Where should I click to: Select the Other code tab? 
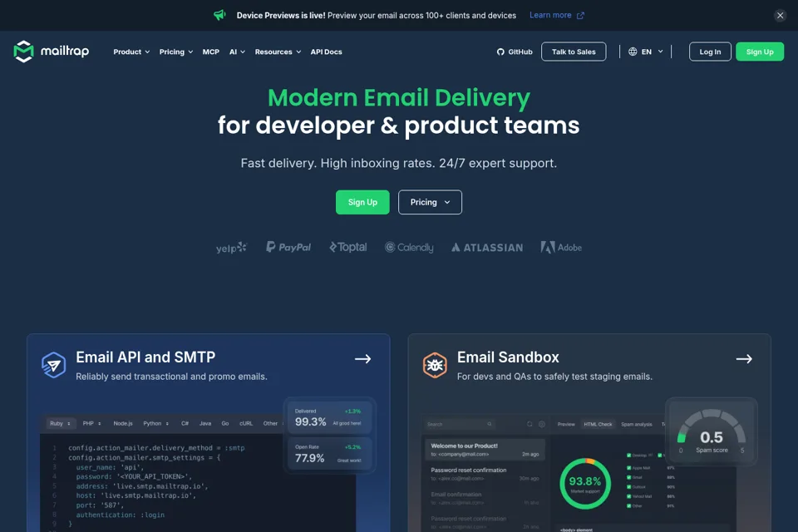271,424
